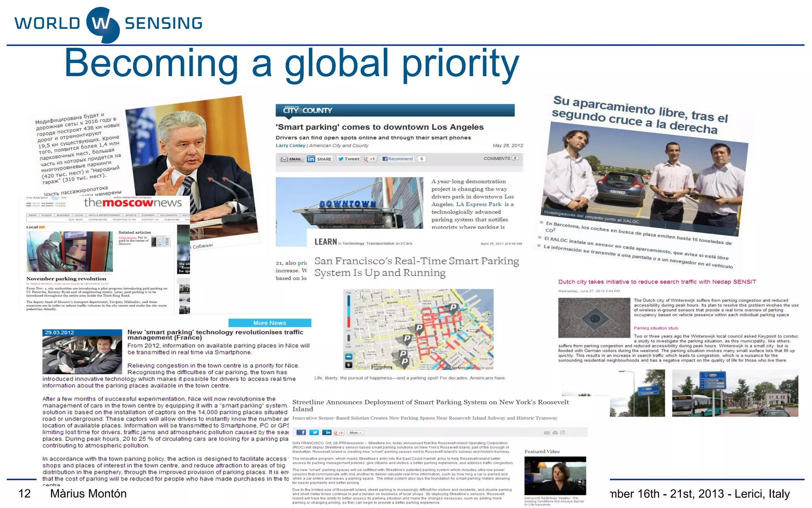
Task: Click the parking sensor pavement photo
Action: coord(594,318)
